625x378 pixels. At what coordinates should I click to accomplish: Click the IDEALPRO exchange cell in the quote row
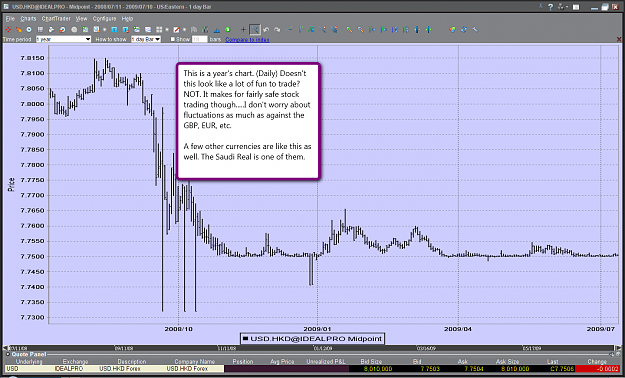pyautogui.click(x=69, y=368)
